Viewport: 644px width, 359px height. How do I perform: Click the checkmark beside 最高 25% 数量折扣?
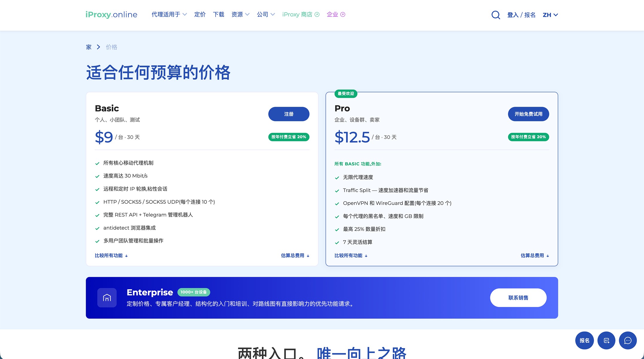point(337,229)
